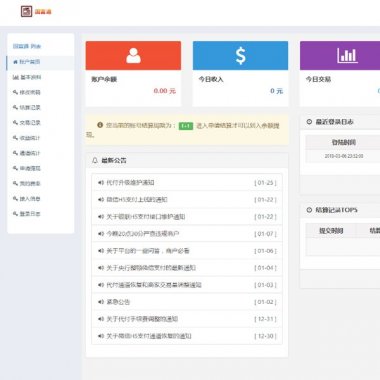Click the user icon on red card
Viewport: 380px width, 380px height.
133,56
